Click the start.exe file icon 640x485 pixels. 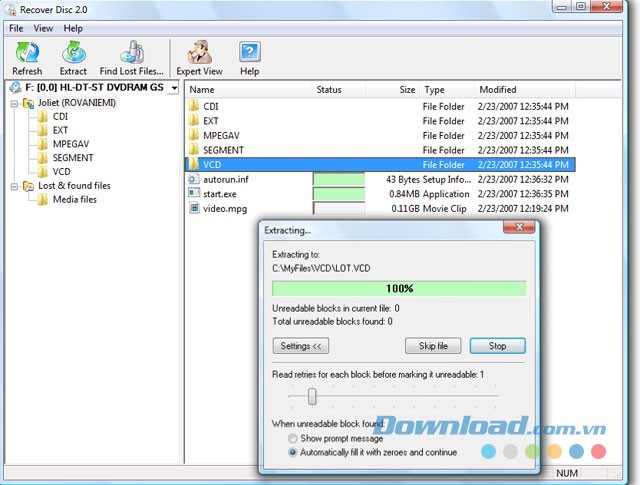pos(194,193)
